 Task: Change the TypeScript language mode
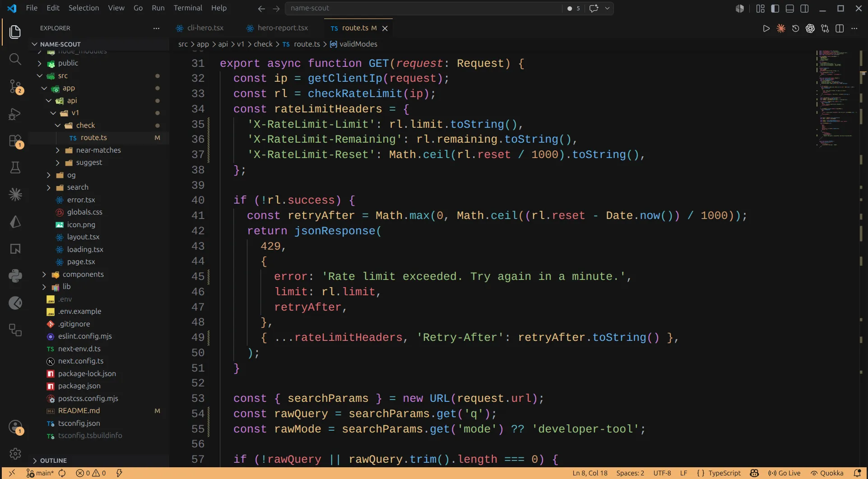(x=724, y=473)
